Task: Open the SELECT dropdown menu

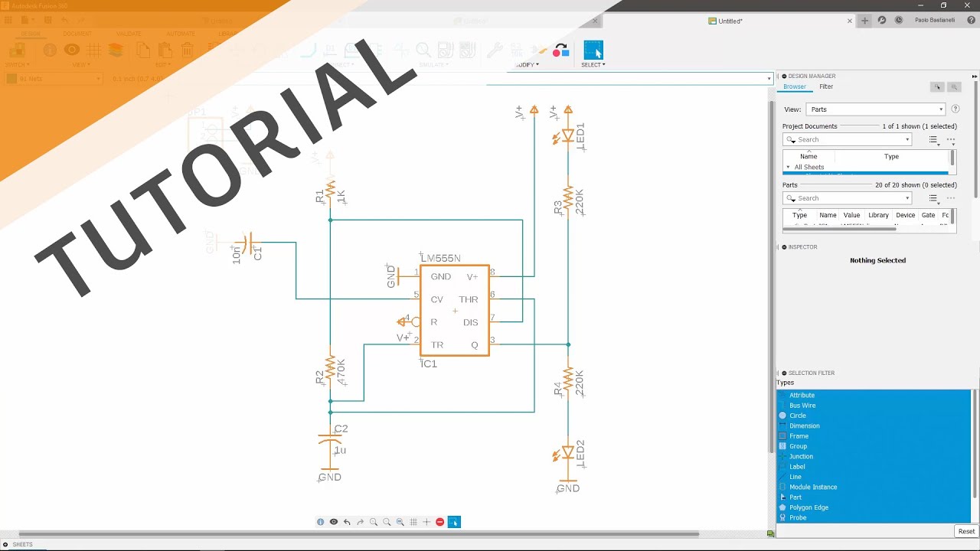Action: tap(593, 65)
